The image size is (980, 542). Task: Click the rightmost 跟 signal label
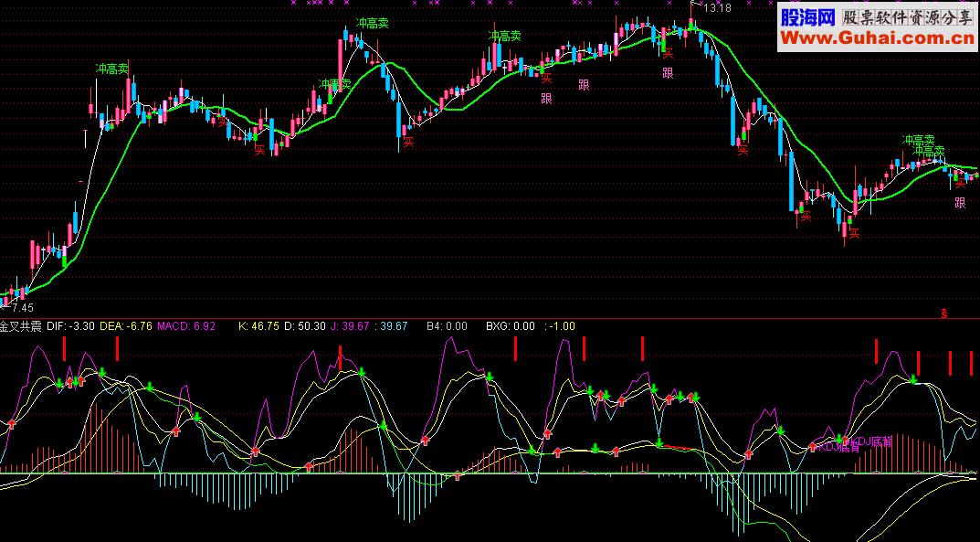point(960,203)
